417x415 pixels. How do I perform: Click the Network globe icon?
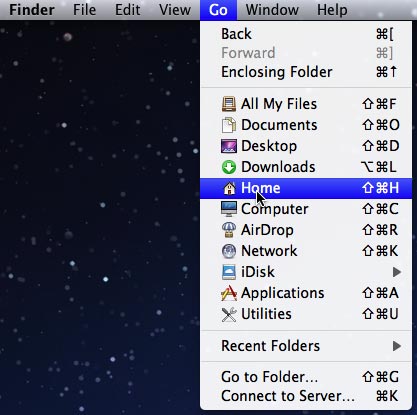click(x=229, y=251)
